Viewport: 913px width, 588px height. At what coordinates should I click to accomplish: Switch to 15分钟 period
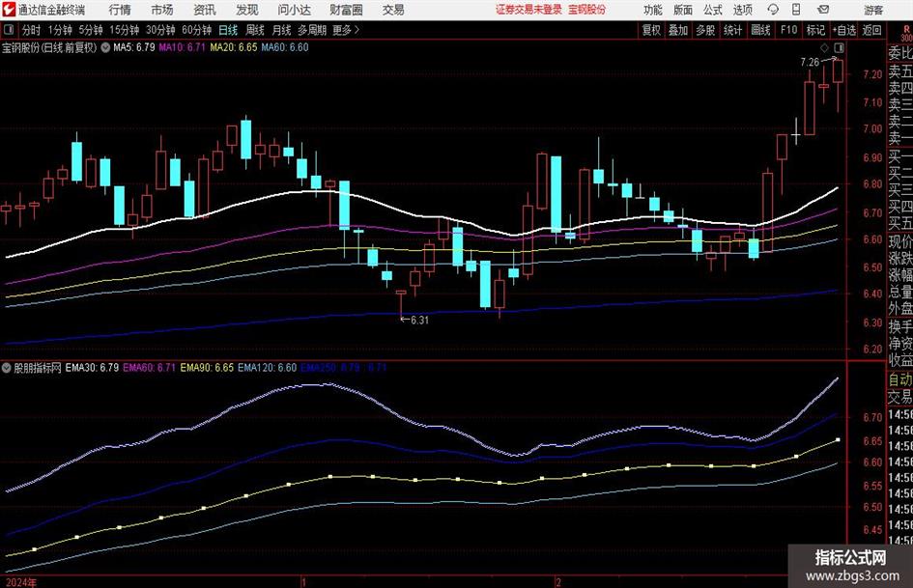point(125,30)
